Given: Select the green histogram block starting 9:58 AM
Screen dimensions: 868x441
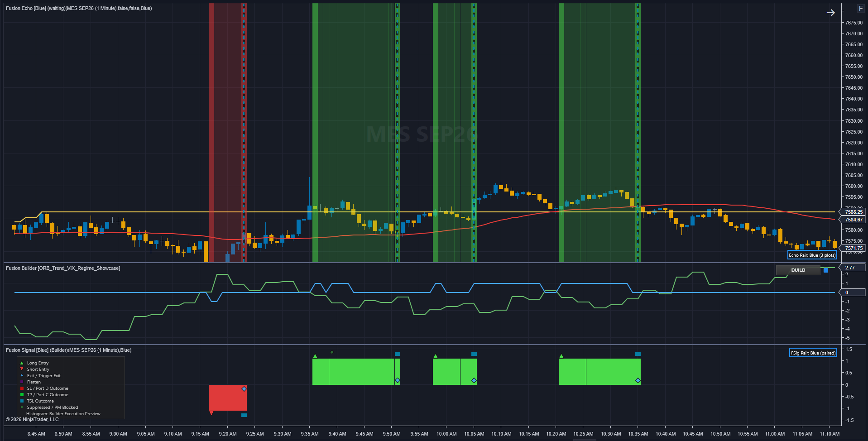Looking at the screenshot, I should tap(455, 372).
